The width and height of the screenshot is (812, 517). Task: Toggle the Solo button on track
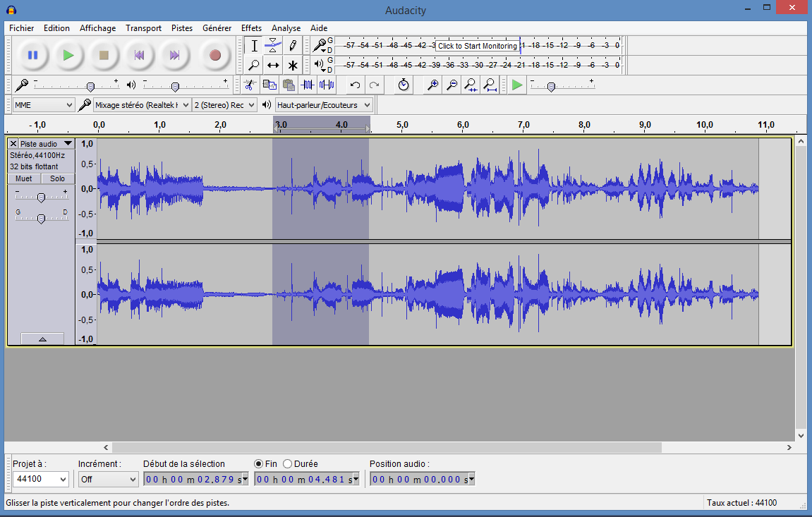[x=57, y=178]
